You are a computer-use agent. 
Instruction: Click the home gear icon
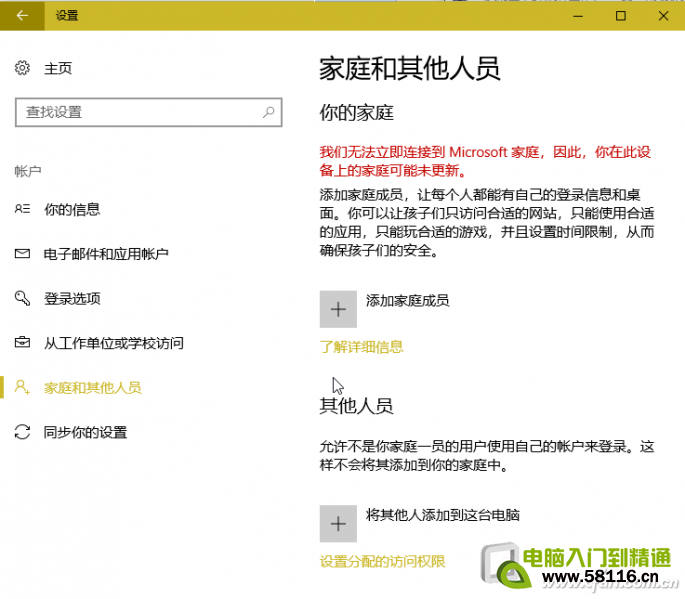[23, 68]
